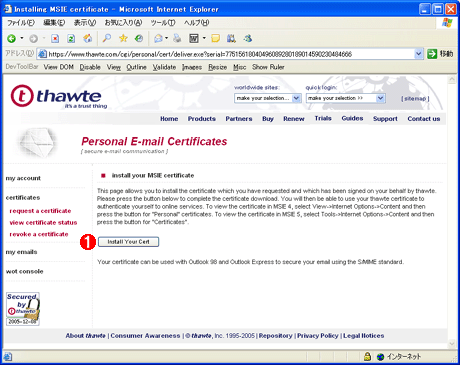460x365 pixels.
Task: Open the Misc menu in DevToolBar
Action: (x=240, y=67)
